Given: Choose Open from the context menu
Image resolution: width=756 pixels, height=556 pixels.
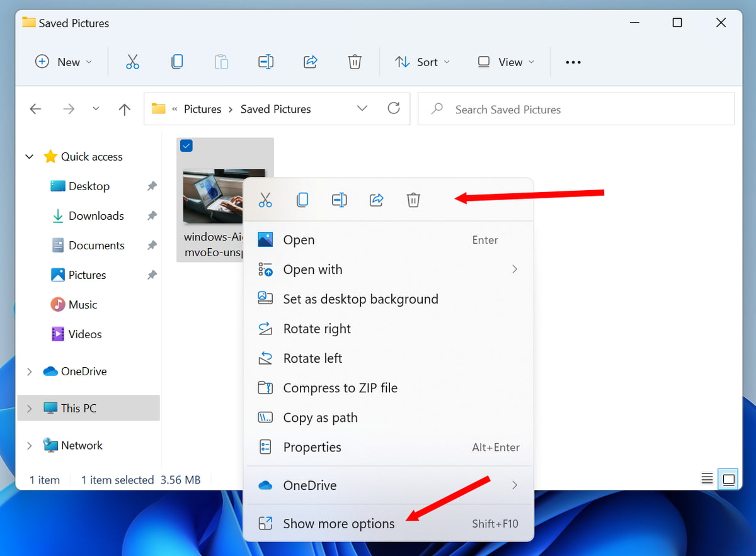Looking at the screenshot, I should [388, 240].
